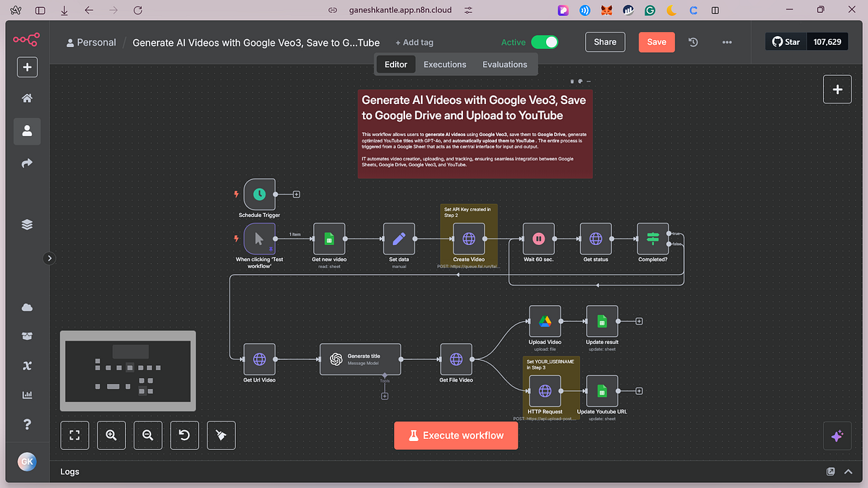The width and height of the screenshot is (868, 488).
Task: Switch to the Executions tab
Action: click(x=444, y=64)
